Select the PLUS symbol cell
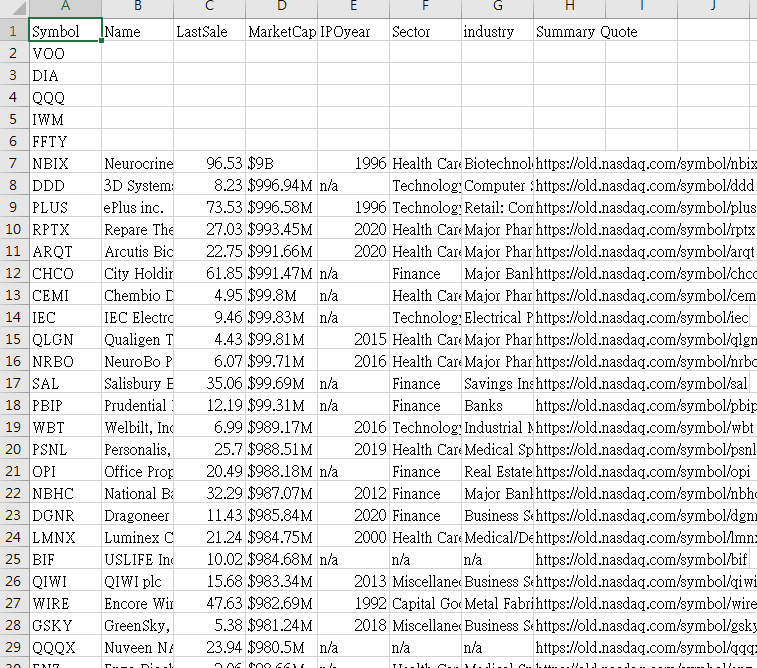 (65, 207)
